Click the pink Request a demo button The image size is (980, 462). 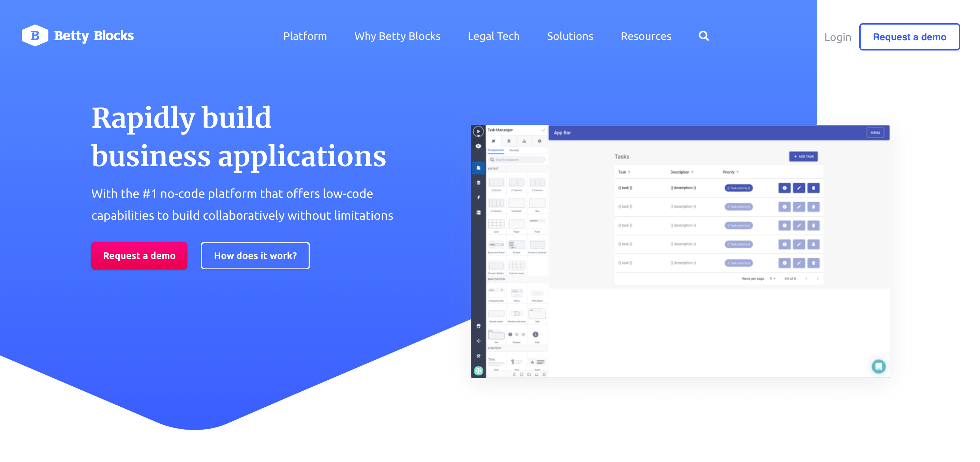pos(139,255)
